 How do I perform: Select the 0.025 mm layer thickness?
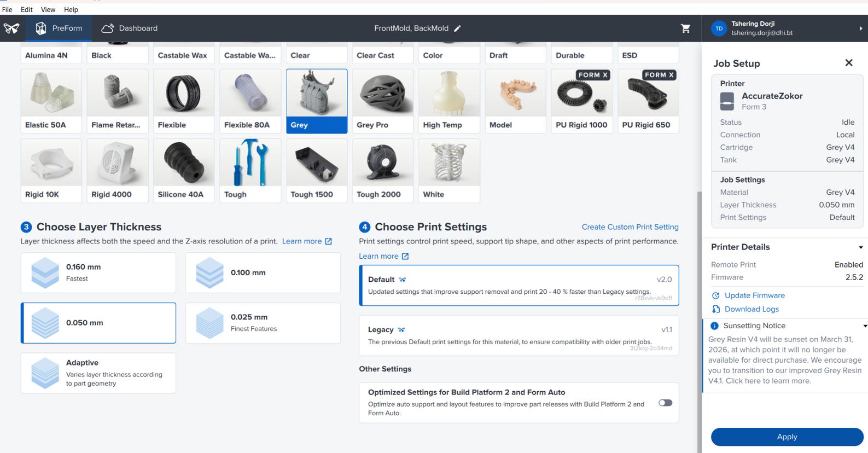tap(263, 323)
